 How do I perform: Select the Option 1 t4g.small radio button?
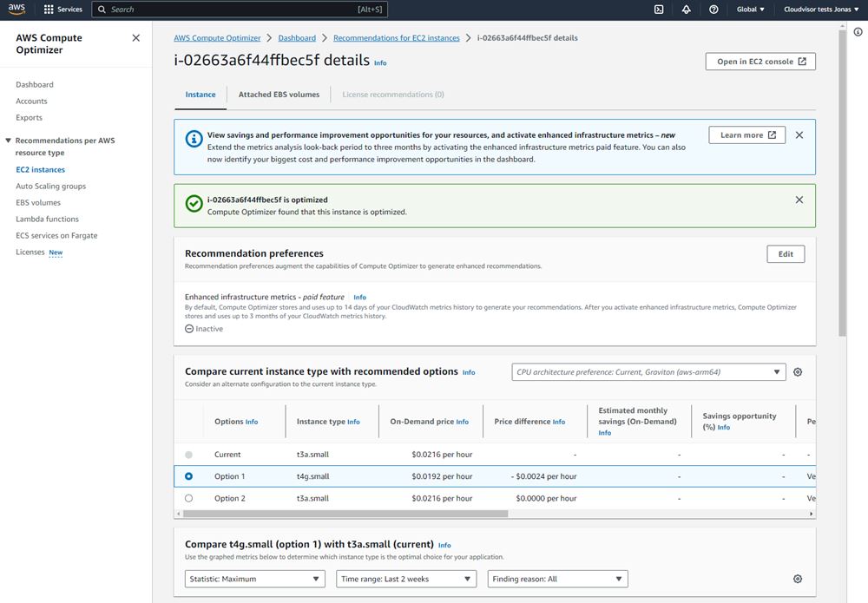point(188,476)
